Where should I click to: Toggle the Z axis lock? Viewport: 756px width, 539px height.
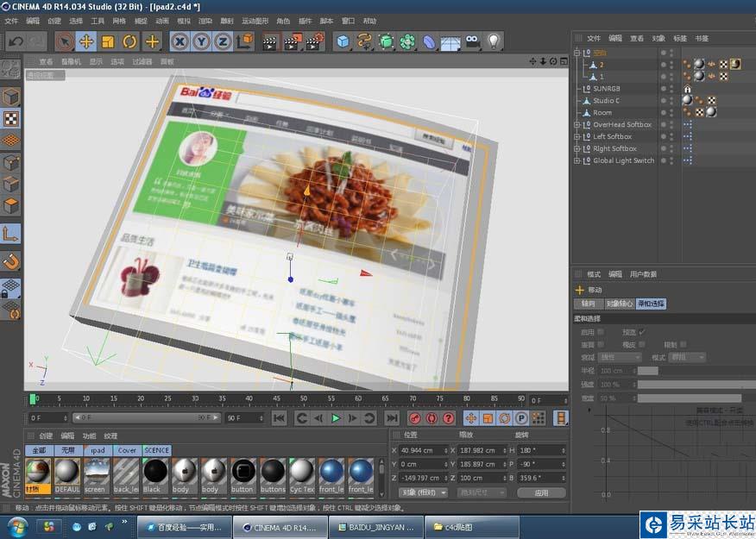coord(223,41)
